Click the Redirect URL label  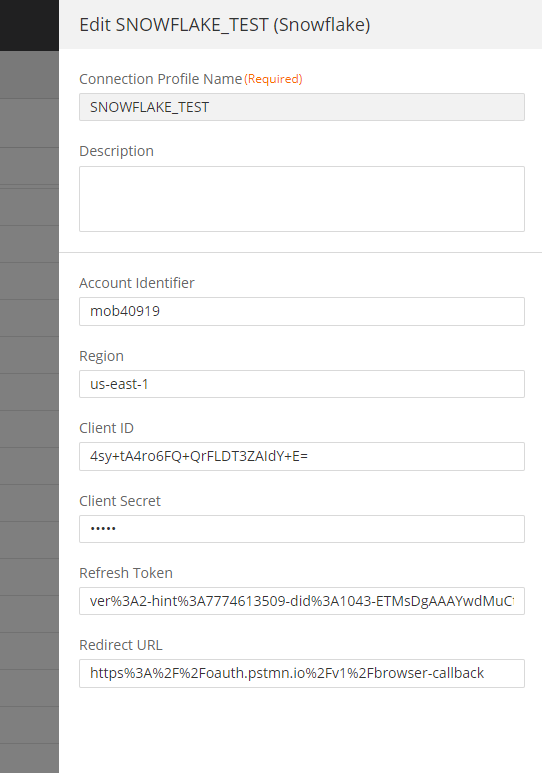pyautogui.click(x=121, y=645)
